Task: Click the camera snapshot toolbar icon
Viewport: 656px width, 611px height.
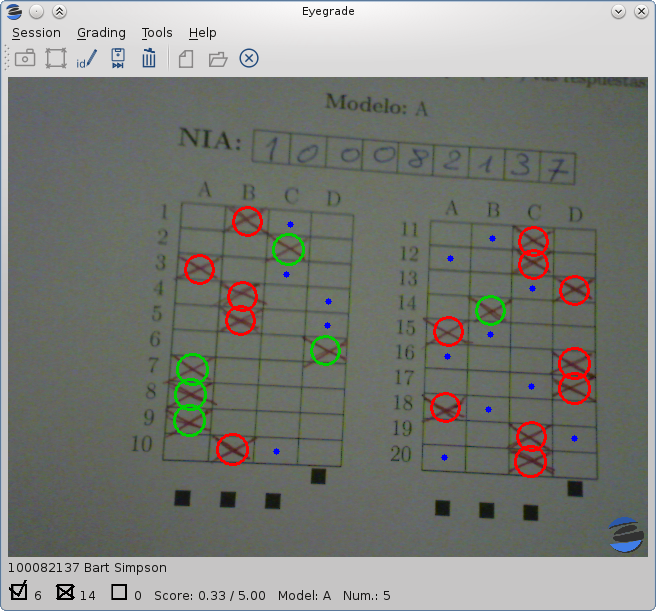Action: (x=25, y=59)
